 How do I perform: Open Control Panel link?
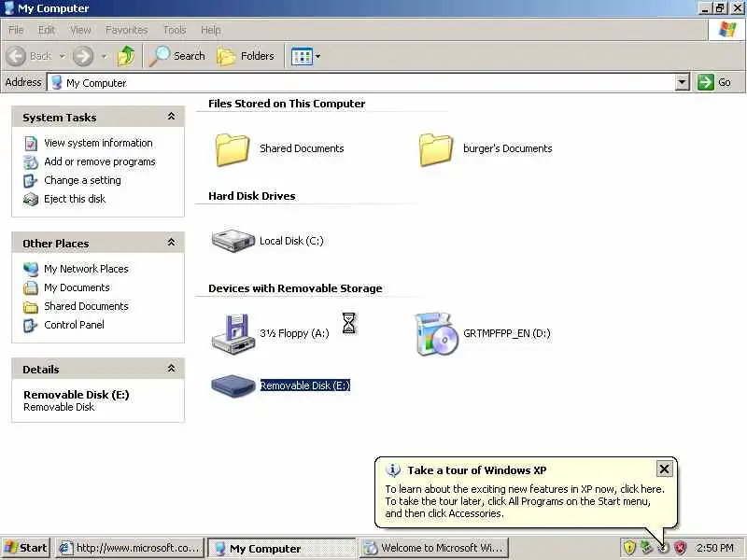pos(74,325)
